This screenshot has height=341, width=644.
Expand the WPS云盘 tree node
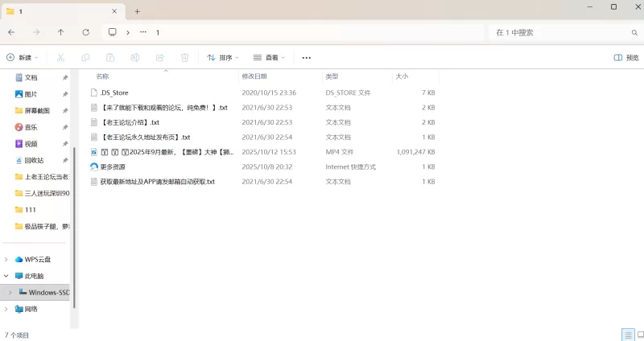click(x=7, y=260)
